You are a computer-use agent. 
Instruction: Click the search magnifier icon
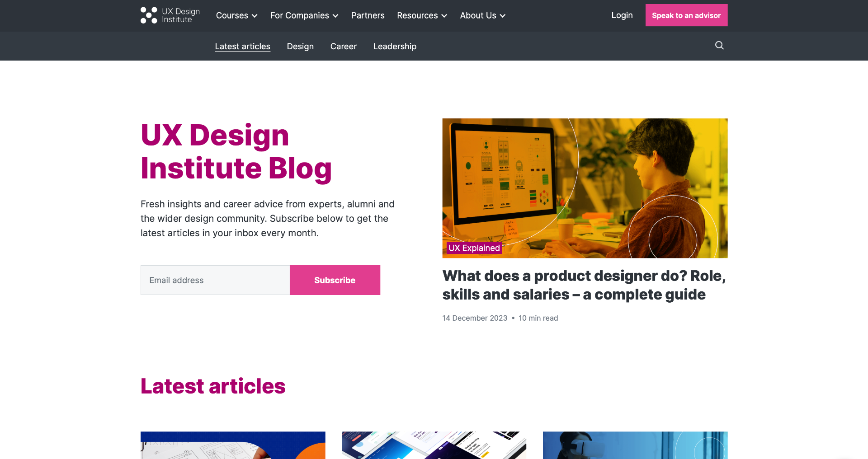[x=719, y=46]
